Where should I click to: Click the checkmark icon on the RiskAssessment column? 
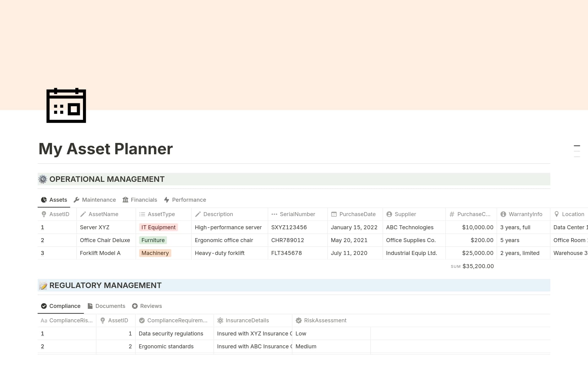(299, 320)
